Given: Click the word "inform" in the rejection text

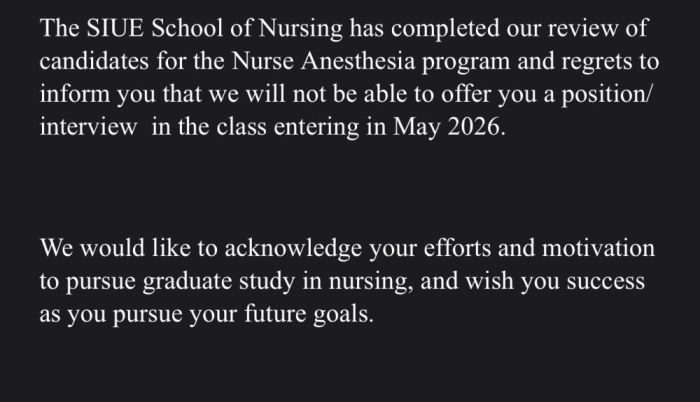Looking at the screenshot, I should [x=71, y=94].
